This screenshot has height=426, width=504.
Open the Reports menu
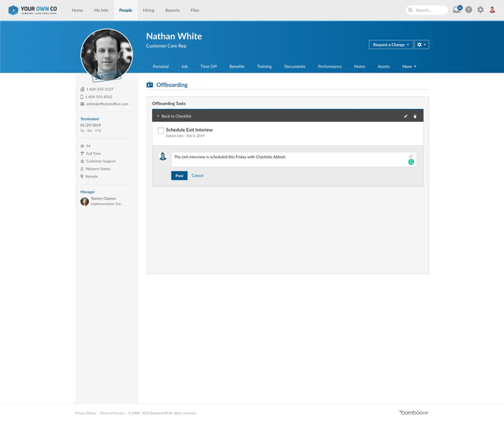click(x=173, y=10)
